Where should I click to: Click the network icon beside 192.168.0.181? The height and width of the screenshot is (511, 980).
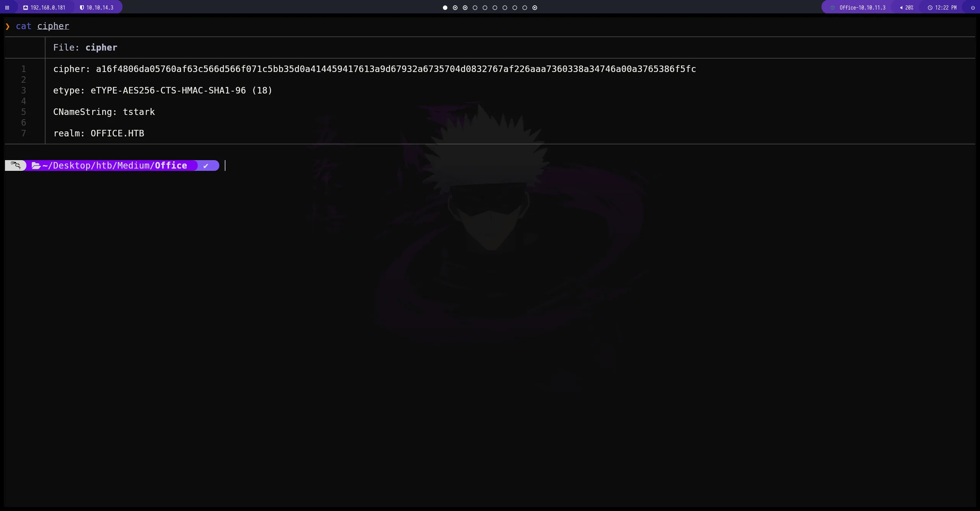click(26, 7)
